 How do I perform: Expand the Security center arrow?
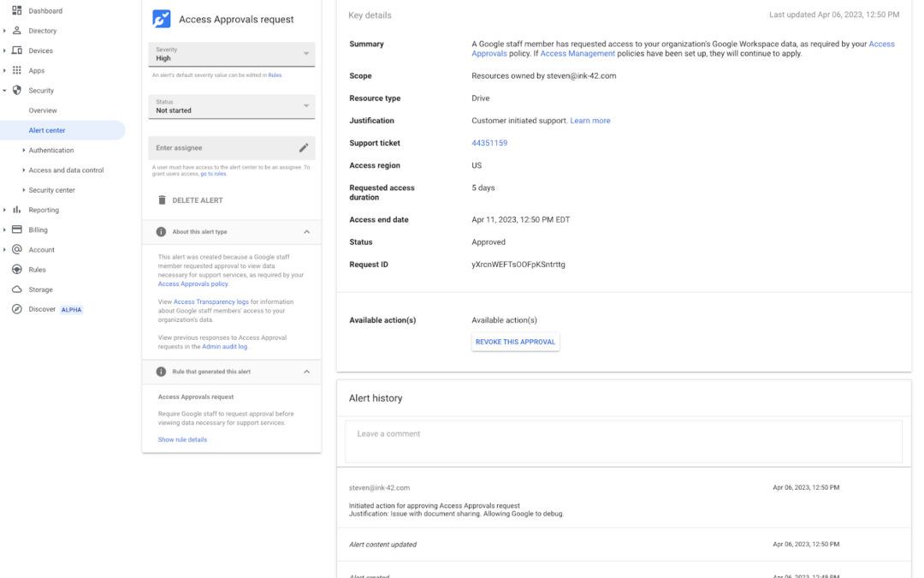[x=24, y=190]
